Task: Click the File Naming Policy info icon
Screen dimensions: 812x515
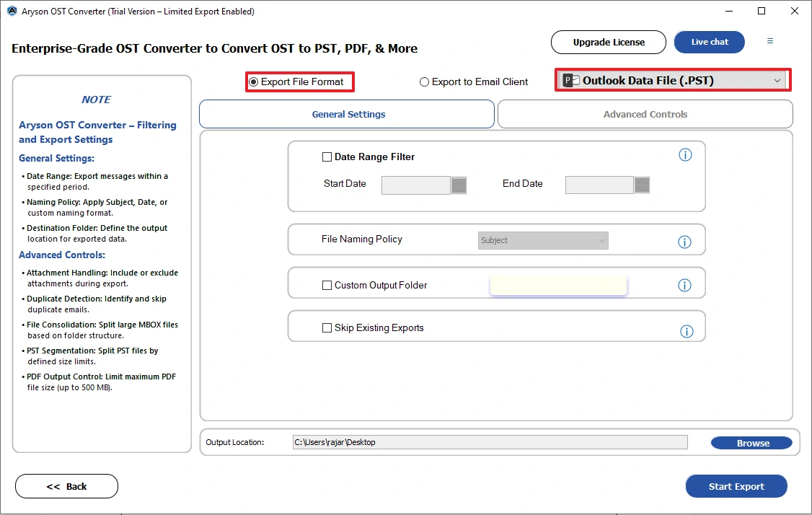Action: [x=684, y=242]
